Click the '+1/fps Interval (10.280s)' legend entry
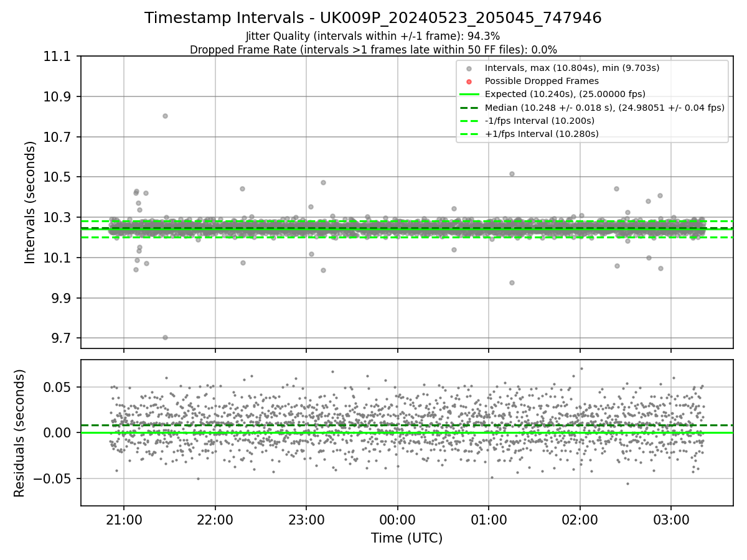Viewport: 747px width, 560px height. click(542, 134)
